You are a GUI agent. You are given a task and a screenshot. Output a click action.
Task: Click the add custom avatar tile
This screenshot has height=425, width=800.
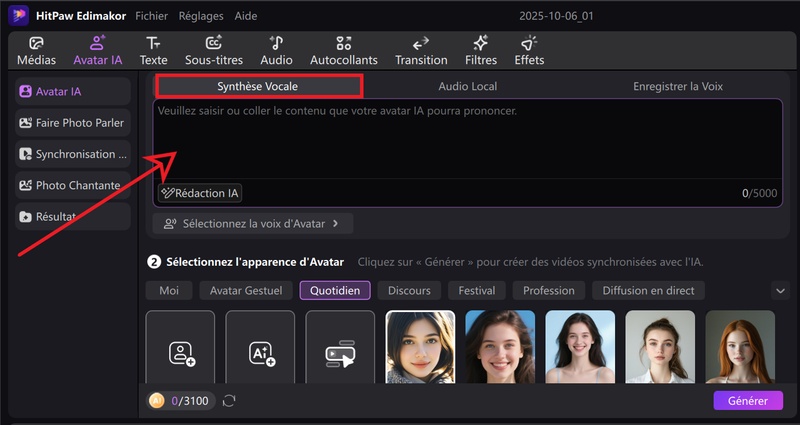pos(180,352)
